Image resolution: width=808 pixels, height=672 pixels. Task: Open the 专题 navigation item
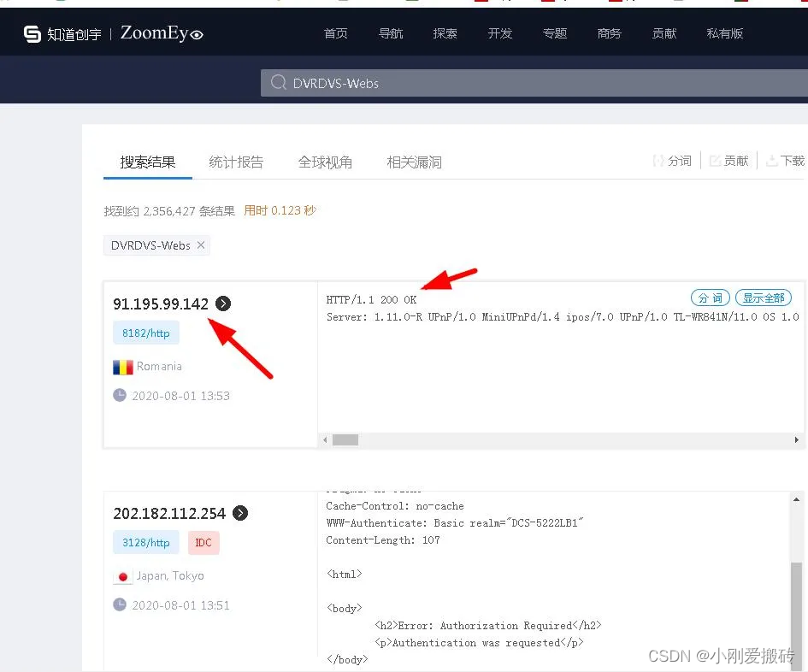pos(554,33)
